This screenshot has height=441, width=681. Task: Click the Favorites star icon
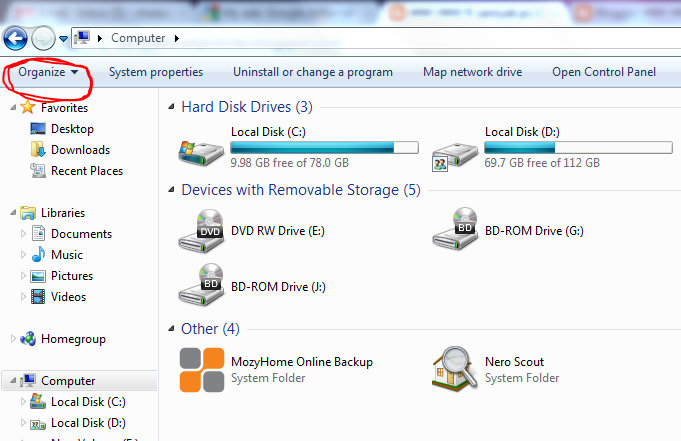(28, 107)
